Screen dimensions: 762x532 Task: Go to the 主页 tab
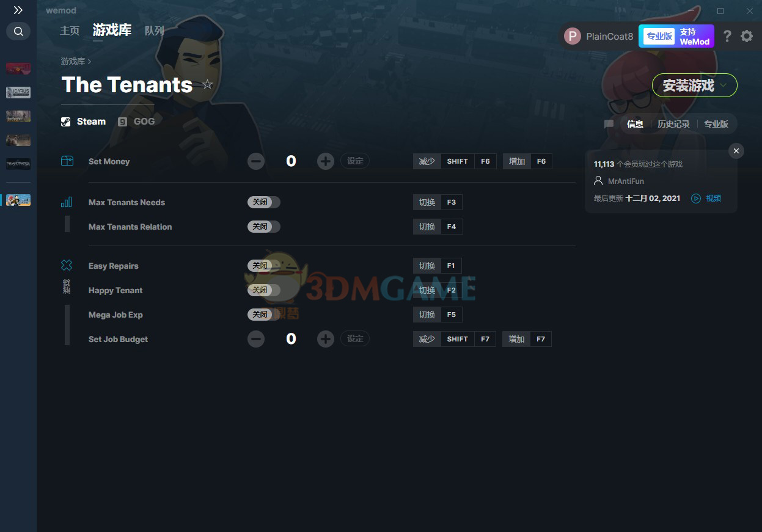pos(70,31)
